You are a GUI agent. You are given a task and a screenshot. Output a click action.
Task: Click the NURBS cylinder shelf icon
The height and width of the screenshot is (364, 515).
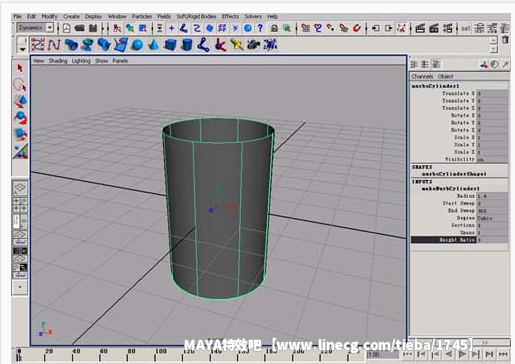click(187, 44)
